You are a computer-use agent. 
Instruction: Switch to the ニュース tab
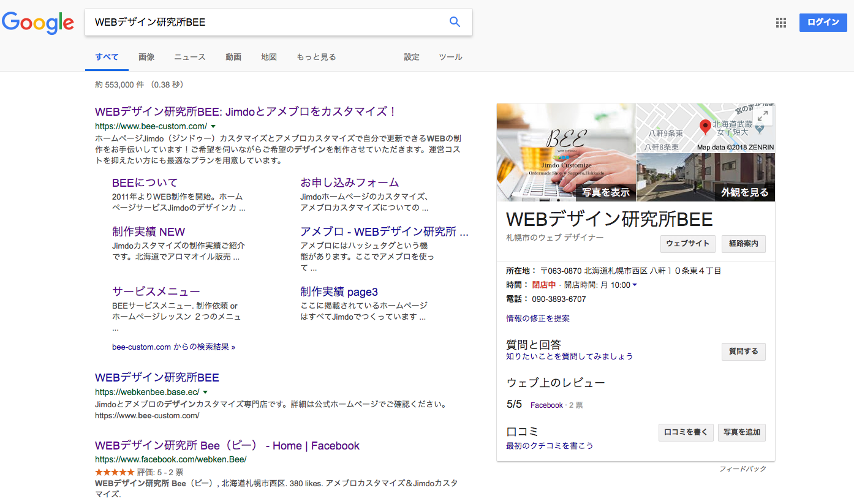pyautogui.click(x=190, y=57)
